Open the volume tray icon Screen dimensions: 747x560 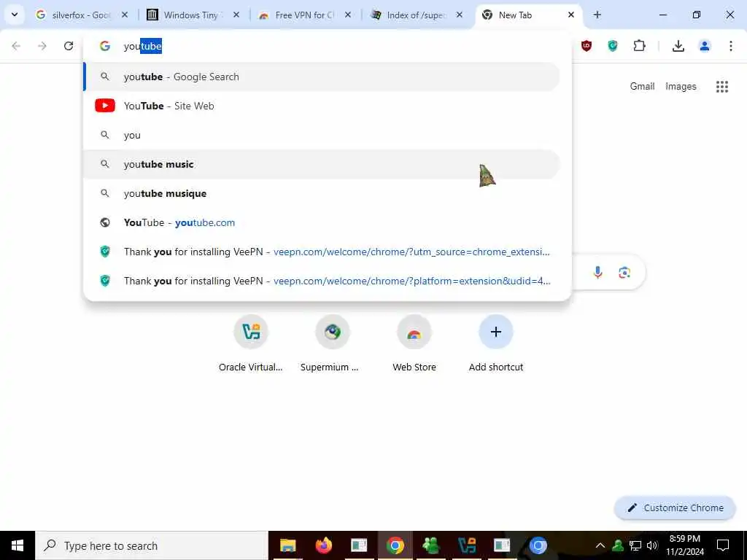coord(652,545)
